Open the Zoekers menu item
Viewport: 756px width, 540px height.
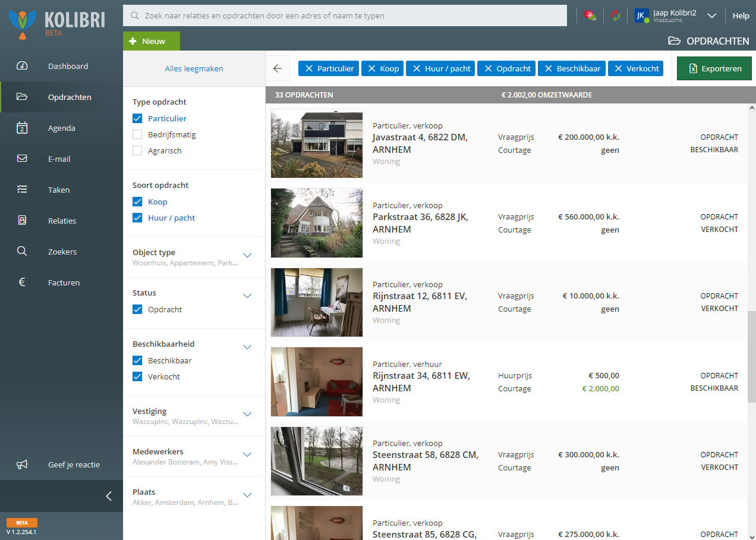61,252
